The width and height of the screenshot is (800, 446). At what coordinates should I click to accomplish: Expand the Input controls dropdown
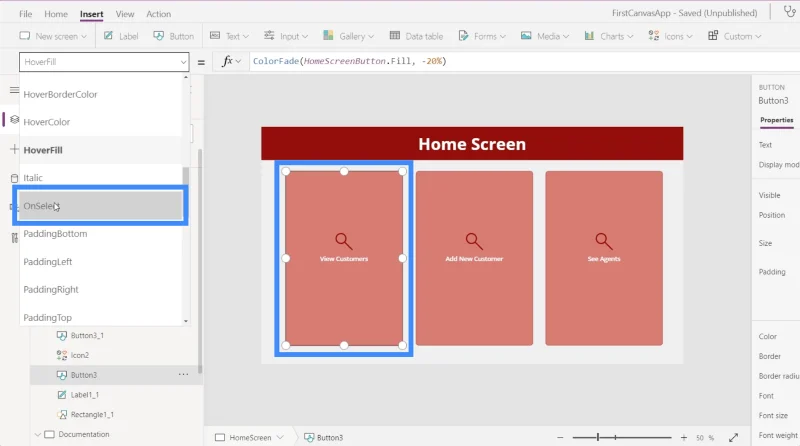click(x=286, y=36)
